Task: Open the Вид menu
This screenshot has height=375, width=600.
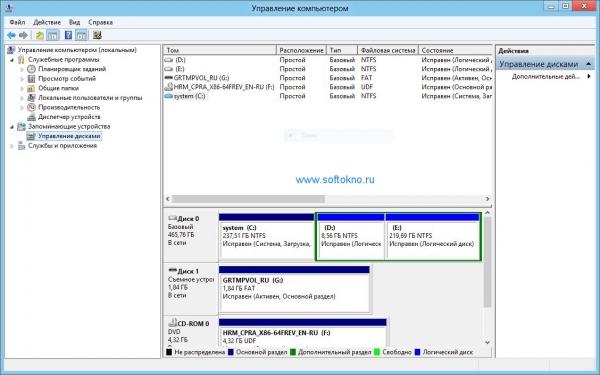Action: point(74,22)
